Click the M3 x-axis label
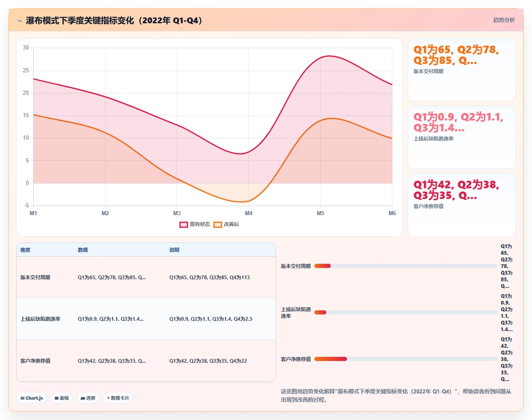The height and width of the screenshot is (420, 532). click(x=177, y=213)
